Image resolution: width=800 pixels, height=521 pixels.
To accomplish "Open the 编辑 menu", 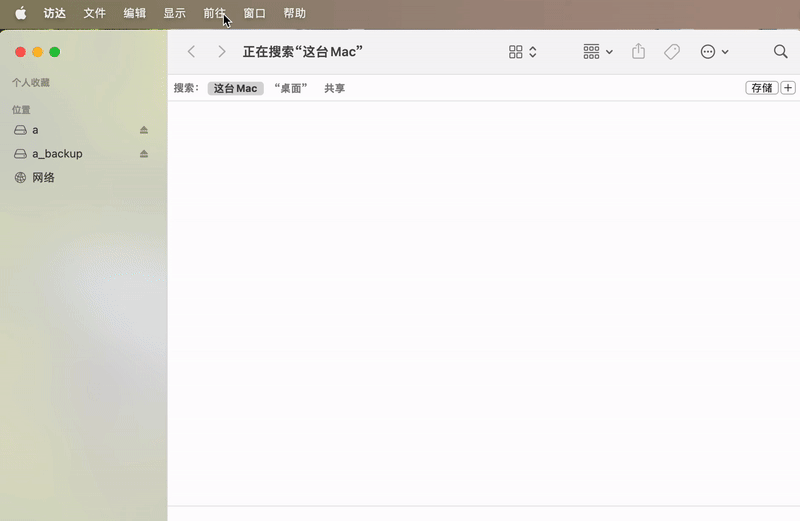I will 135,13.
